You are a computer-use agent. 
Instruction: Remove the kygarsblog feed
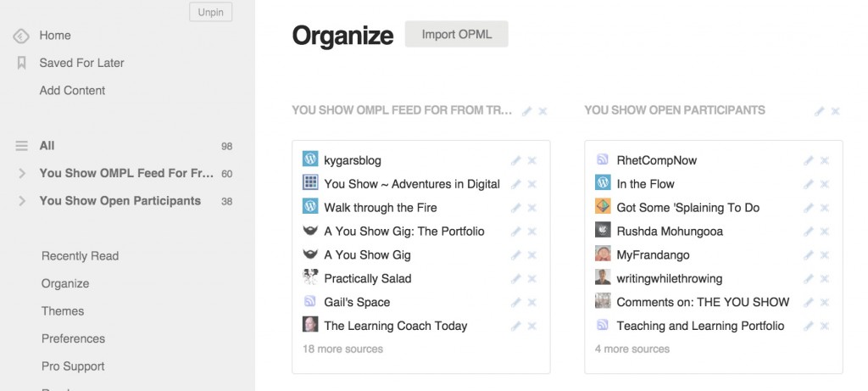click(x=532, y=160)
